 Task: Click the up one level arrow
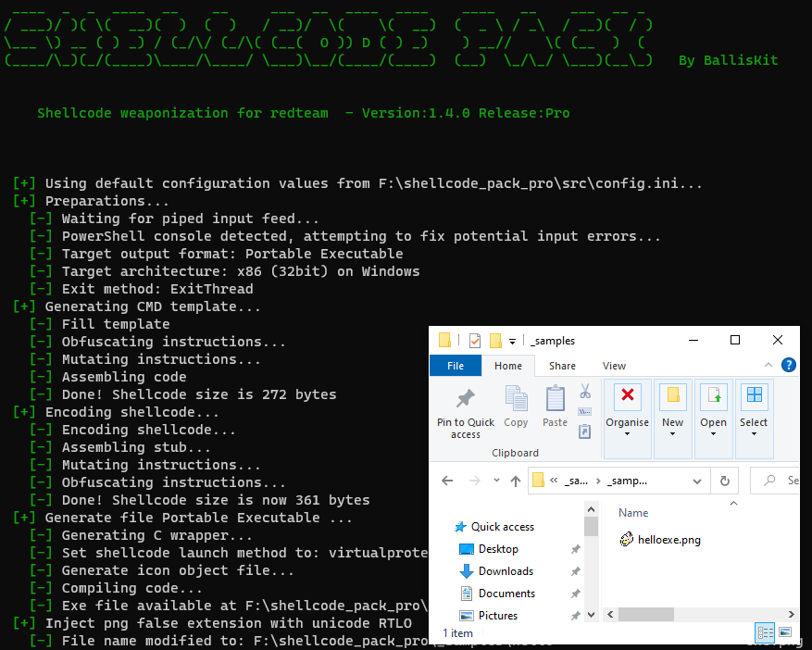tap(516, 481)
